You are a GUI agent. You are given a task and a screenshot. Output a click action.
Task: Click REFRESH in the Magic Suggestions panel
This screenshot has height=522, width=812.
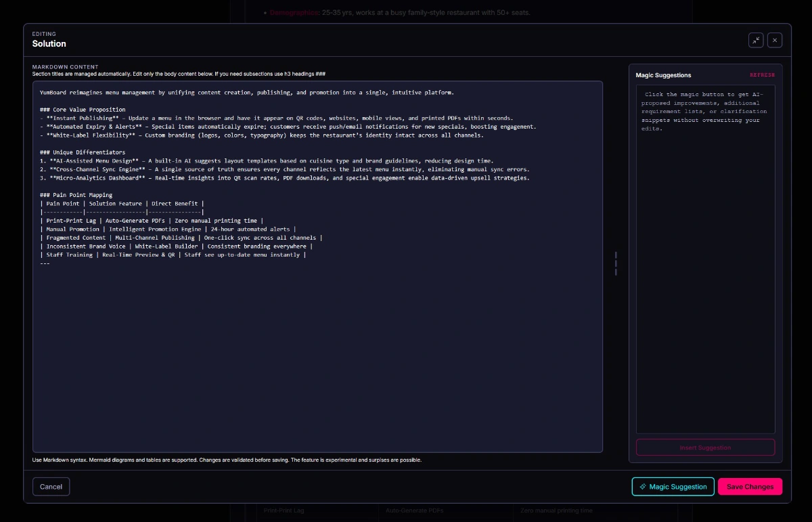[763, 74]
